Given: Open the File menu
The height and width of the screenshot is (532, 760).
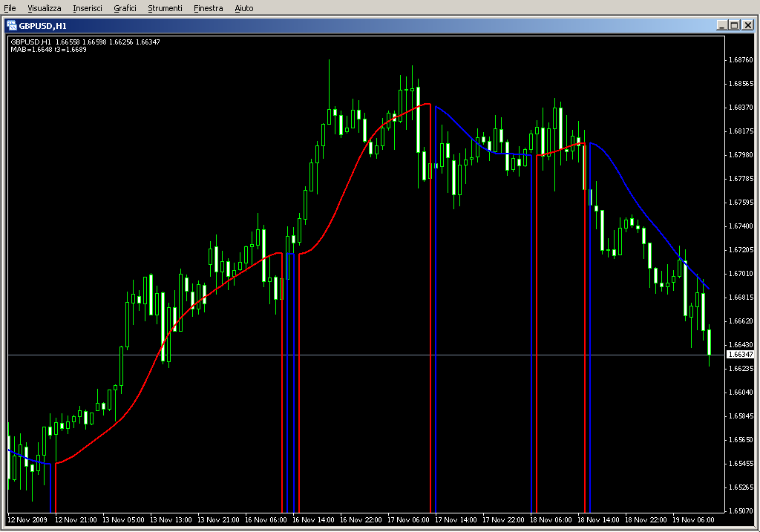Looking at the screenshot, I should pyautogui.click(x=10, y=8).
